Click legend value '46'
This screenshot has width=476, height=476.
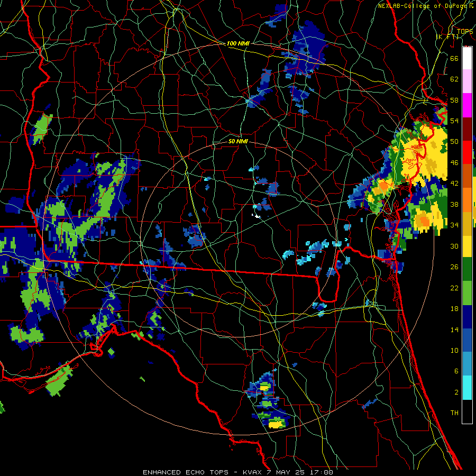454,163
